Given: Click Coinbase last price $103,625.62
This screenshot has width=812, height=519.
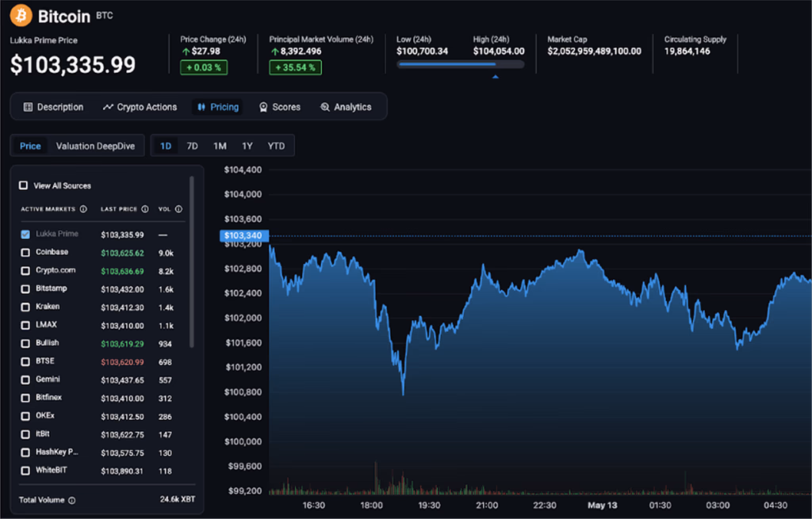Looking at the screenshot, I should [122, 253].
